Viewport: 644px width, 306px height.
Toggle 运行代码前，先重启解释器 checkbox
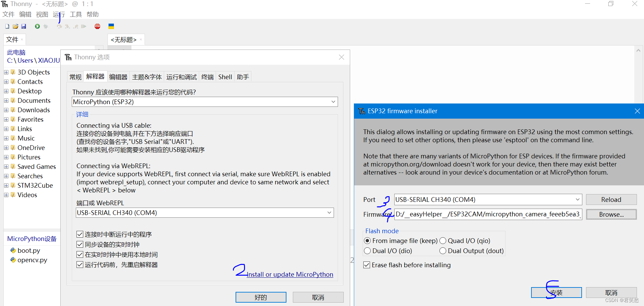(x=80, y=265)
